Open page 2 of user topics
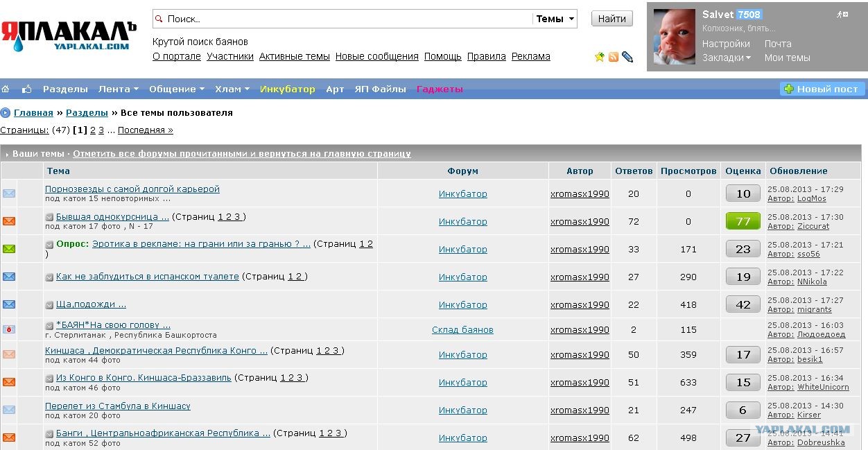Screen dimensions: 868x450 [93, 130]
